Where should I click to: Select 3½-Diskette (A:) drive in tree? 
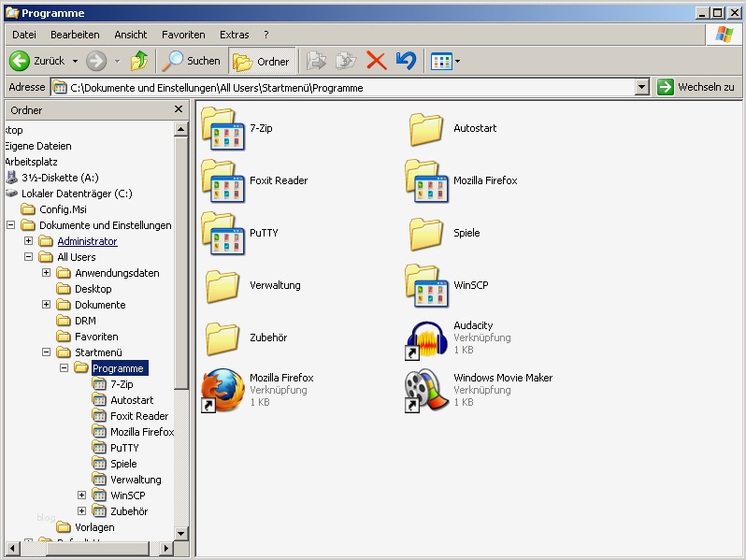click(x=60, y=178)
